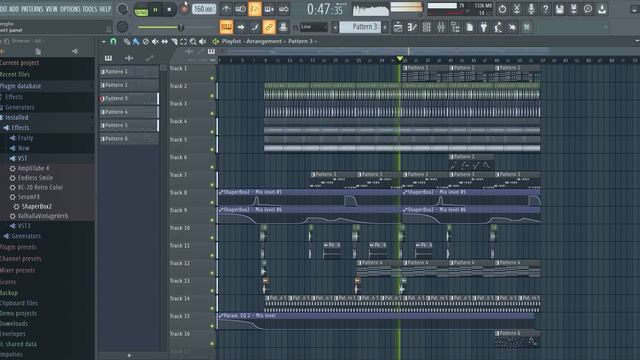
Task: Open the plugin picker plug icon
Action: (484, 27)
